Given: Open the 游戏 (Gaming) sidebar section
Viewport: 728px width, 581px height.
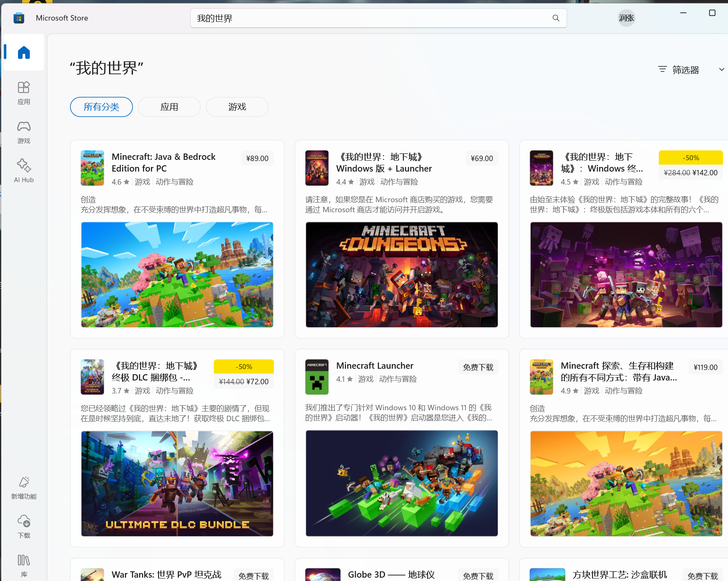Looking at the screenshot, I should point(24,132).
